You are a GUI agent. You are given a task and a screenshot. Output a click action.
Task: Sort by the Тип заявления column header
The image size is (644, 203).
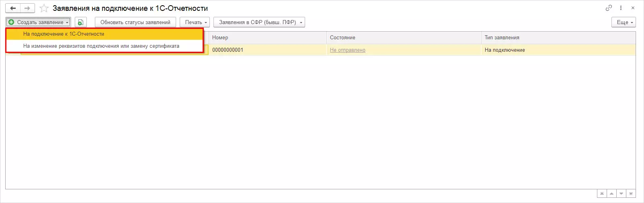558,38
